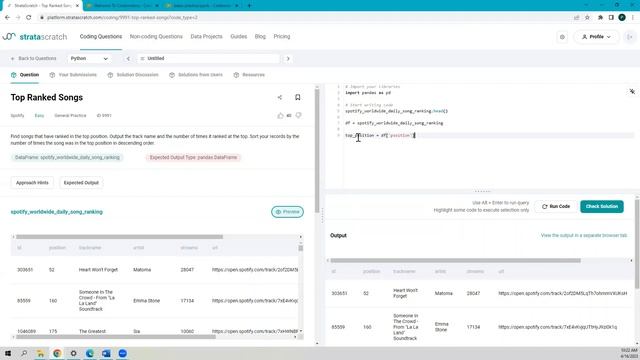This screenshot has width=640, height=360.
Task: Close the active StrataScratch browser tab
Action: click(77, 6)
